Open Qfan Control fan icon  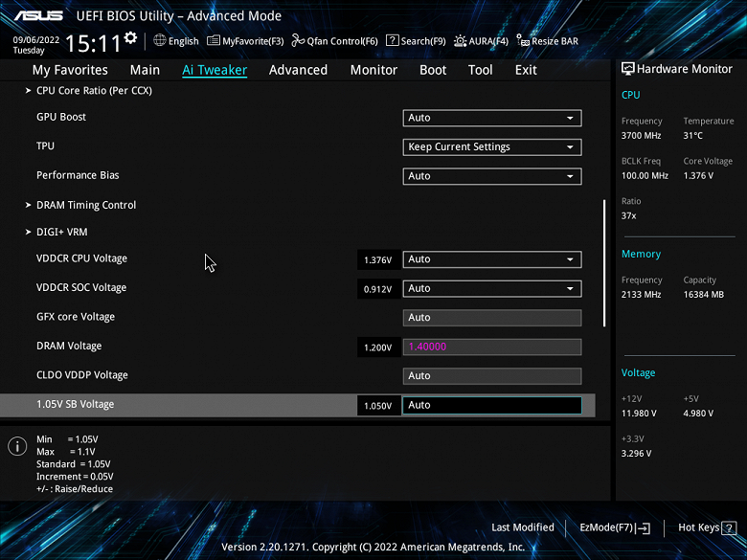click(298, 41)
